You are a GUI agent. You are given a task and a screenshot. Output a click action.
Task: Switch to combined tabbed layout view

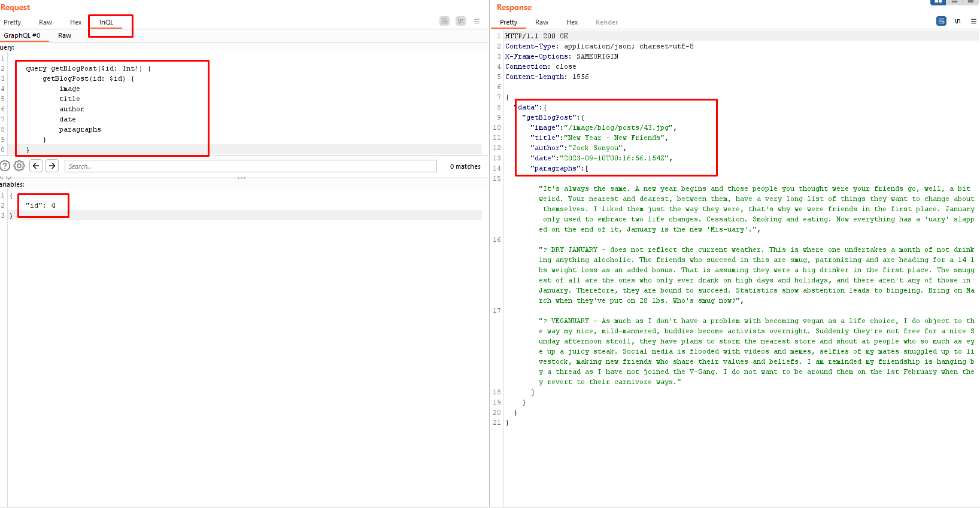(x=970, y=2)
